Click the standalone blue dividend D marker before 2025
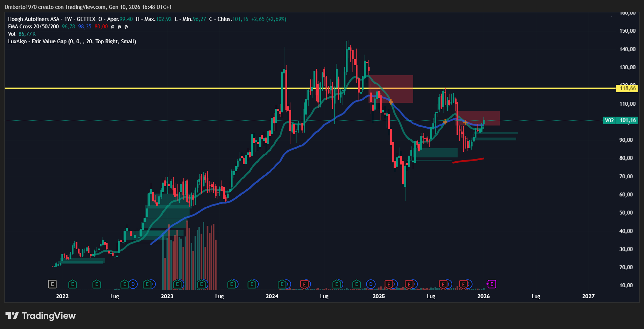The width and height of the screenshot is (644, 329). (x=371, y=284)
